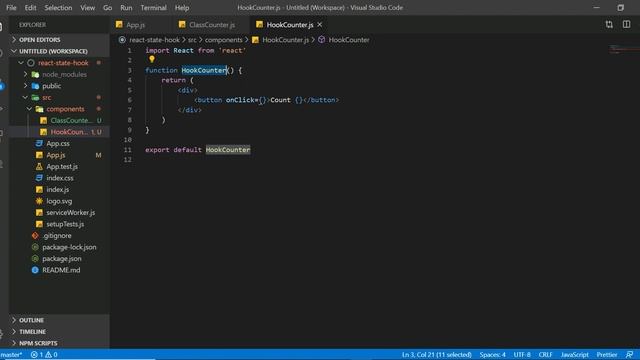Image resolution: width=640 pixels, height=360 pixels.
Task: Open the View menu
Action: (x=87, y=8)
